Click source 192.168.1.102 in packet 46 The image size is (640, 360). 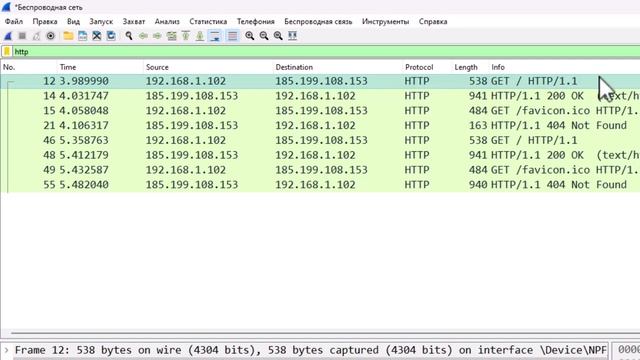pos(186,140)
